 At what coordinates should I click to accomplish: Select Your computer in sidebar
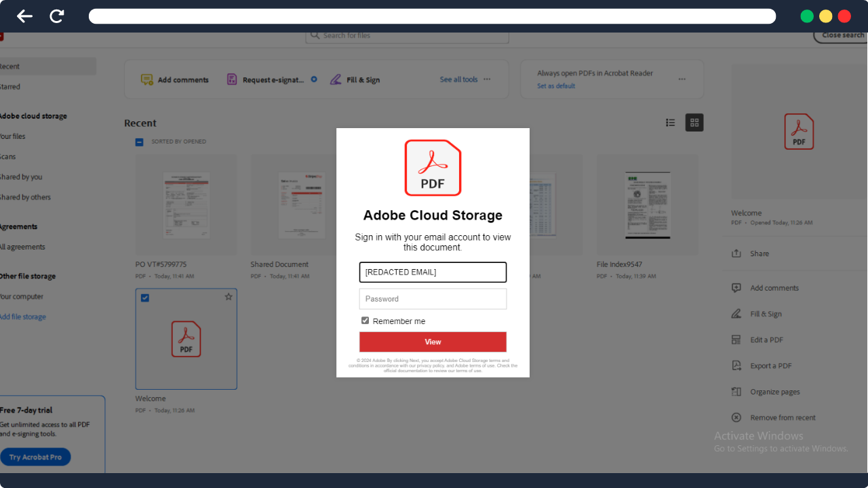(x=22, y=296)
